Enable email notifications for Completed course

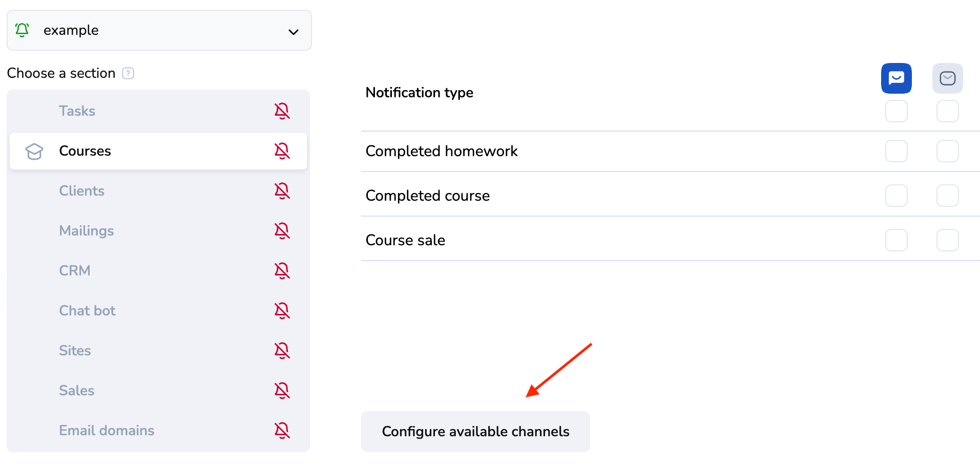click(947, 196)
